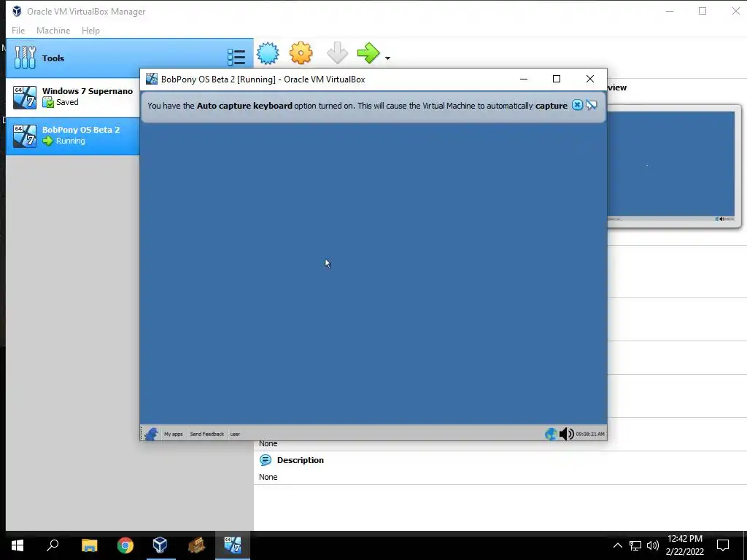Open the Machine menu
747x560 pixels.
[x=53, y=31]
